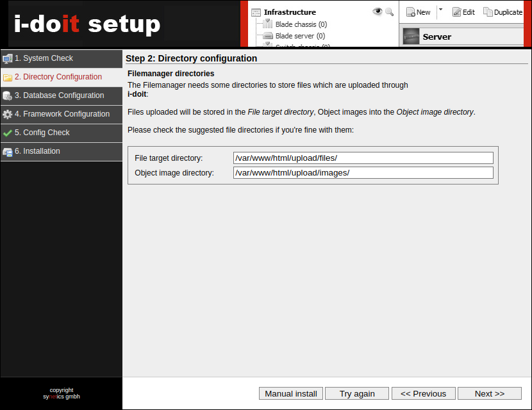The height and width of the screenshot is (410, 532).
Task: Click the Infrastructure grid icon
Action: 256,13
